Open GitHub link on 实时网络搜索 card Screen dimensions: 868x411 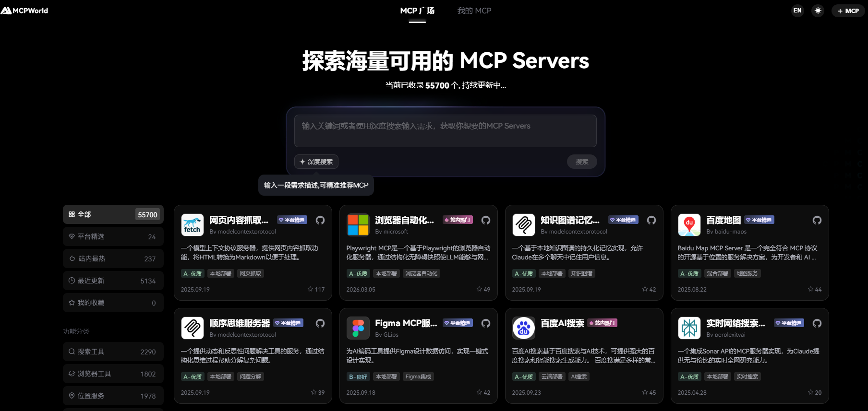click(817, 323)
